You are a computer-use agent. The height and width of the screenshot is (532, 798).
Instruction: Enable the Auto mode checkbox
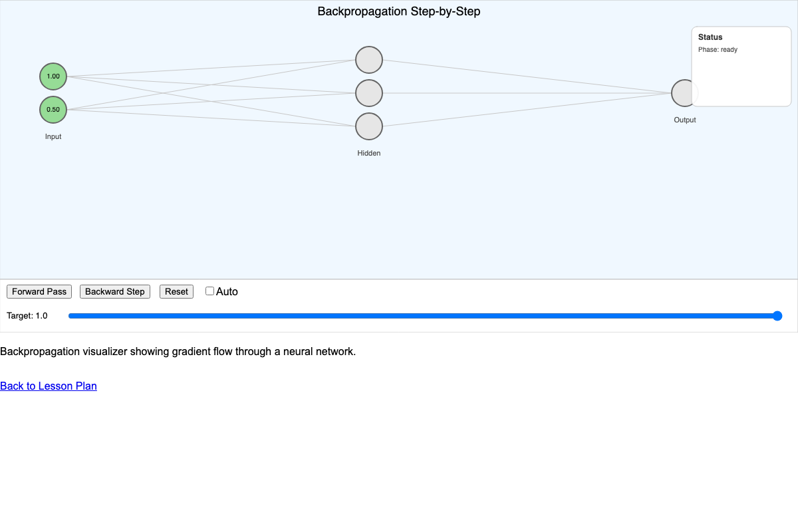pyautogui.click(x=209, y=291)
